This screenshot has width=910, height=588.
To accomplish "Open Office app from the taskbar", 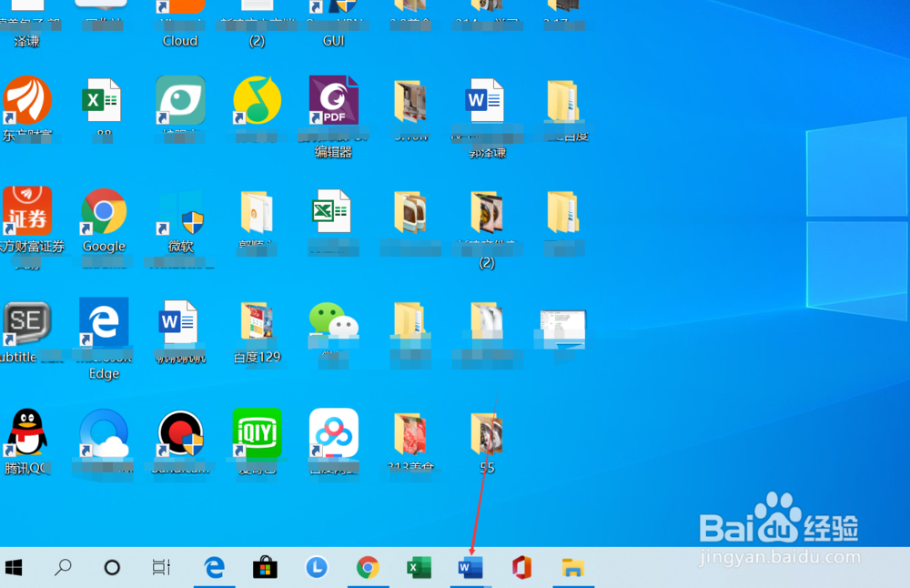I will pos(521,567).
